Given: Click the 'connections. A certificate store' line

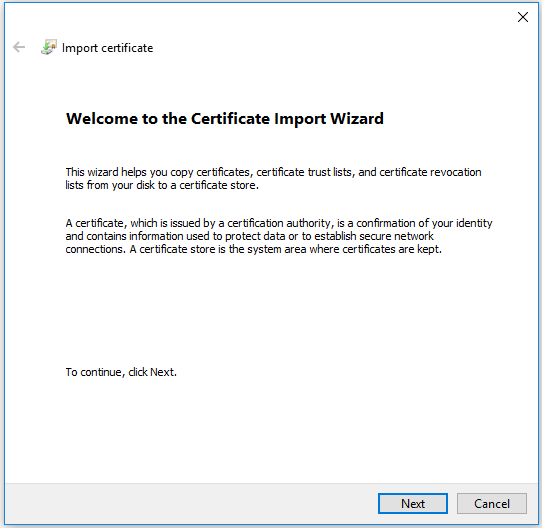Looking at the screenshot, I should coord(254,249).
